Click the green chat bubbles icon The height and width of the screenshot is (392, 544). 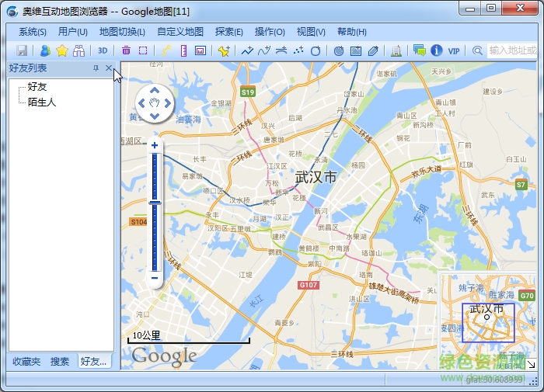tap(420, 50)
